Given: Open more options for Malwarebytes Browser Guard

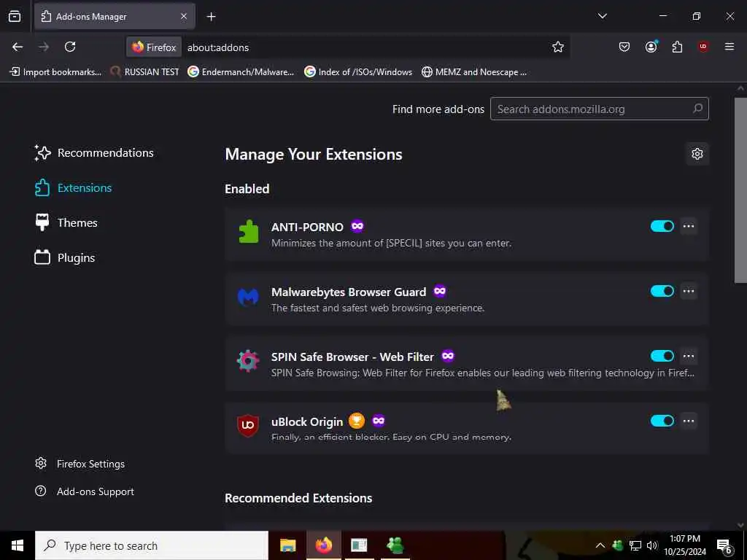Looking at the screenshot, I should pyautogui.click(x=689, y=291).
